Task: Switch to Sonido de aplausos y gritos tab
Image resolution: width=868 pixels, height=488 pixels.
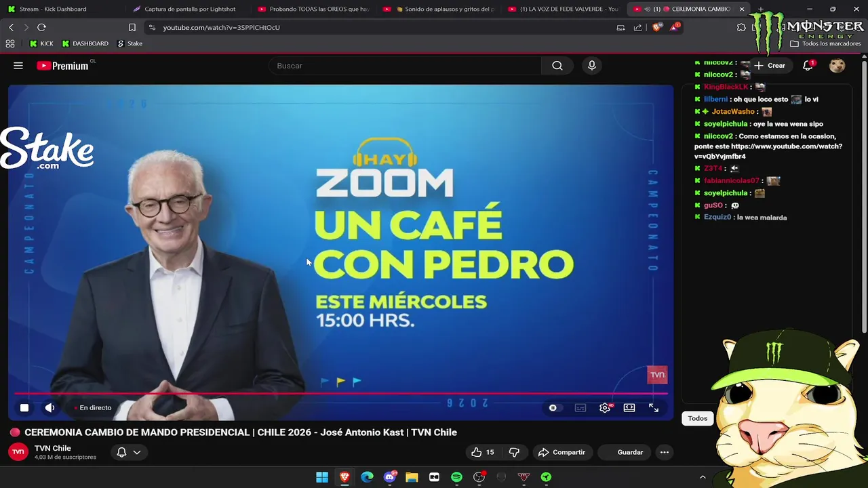Action: click(x=438, y=9)
